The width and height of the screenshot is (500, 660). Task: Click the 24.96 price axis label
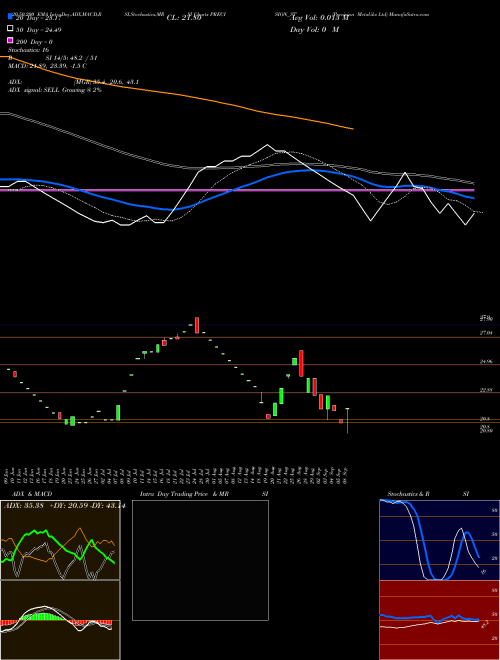[x=486, y=362]
